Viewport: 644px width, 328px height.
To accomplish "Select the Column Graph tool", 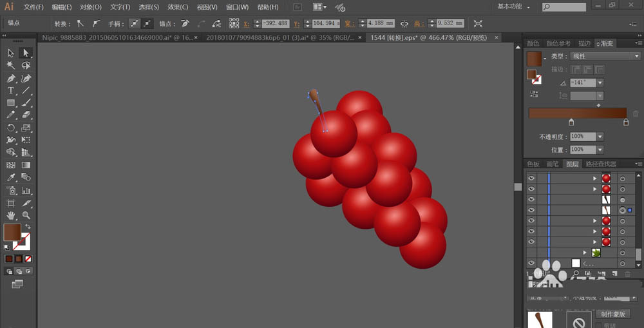I will 26,190.
